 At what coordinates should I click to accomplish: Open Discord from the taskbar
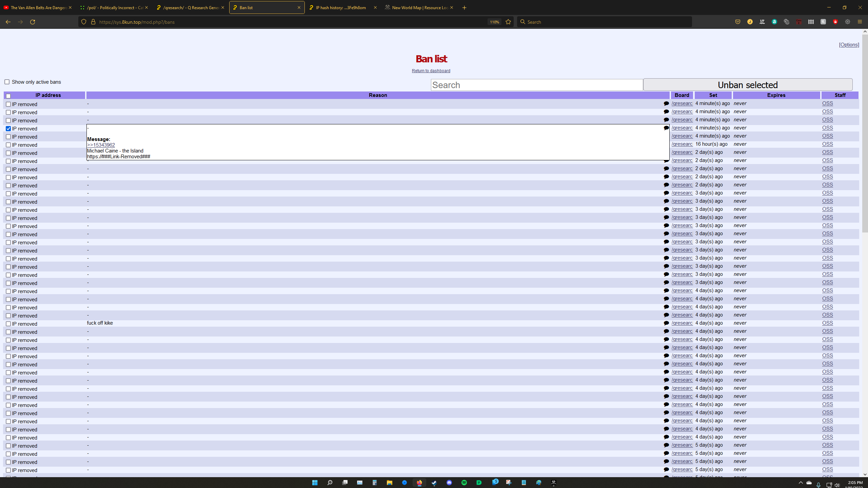pos(449,483)
